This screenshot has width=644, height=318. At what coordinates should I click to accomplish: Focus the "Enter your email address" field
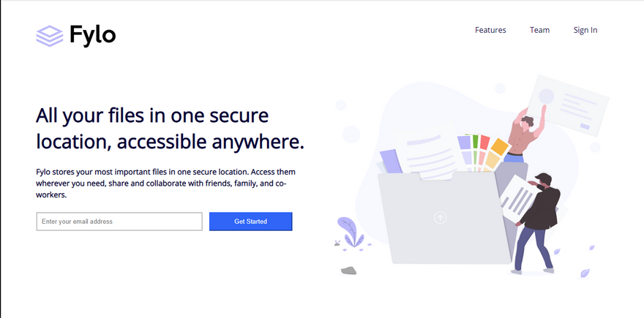click(x=119, y=222)
